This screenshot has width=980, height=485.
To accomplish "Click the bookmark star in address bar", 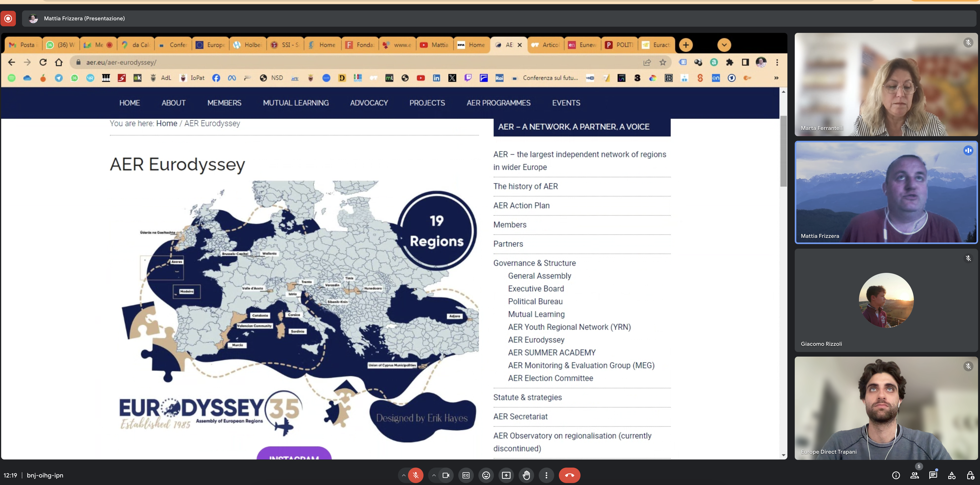I will (663, 62).
